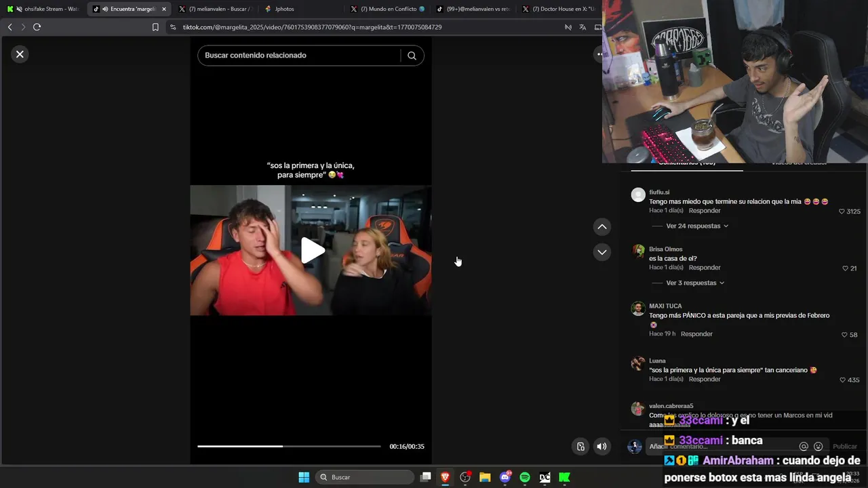Go back in browser
The width and height of the screenshot is (868, 488).
(9, 27)
